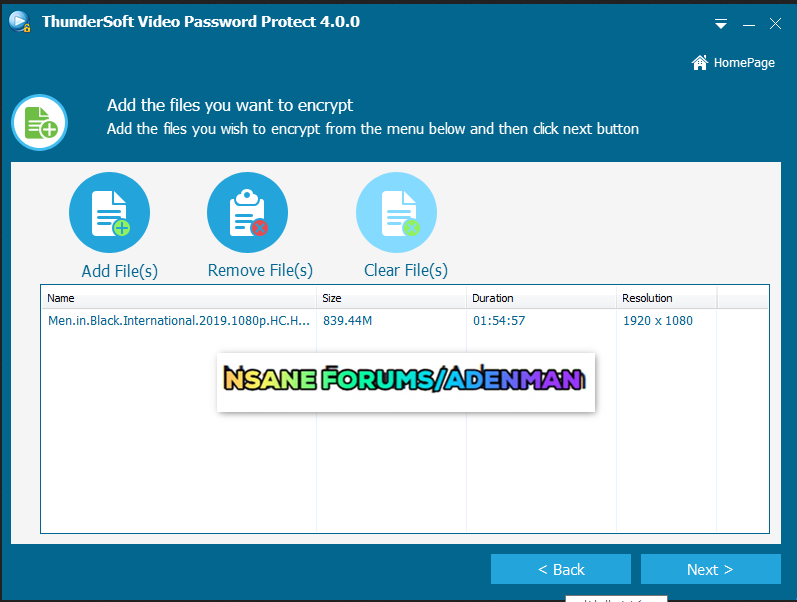Close the ThunderSoft window
Viewport: 797px width, 602px height.
(x=775, y=24)
